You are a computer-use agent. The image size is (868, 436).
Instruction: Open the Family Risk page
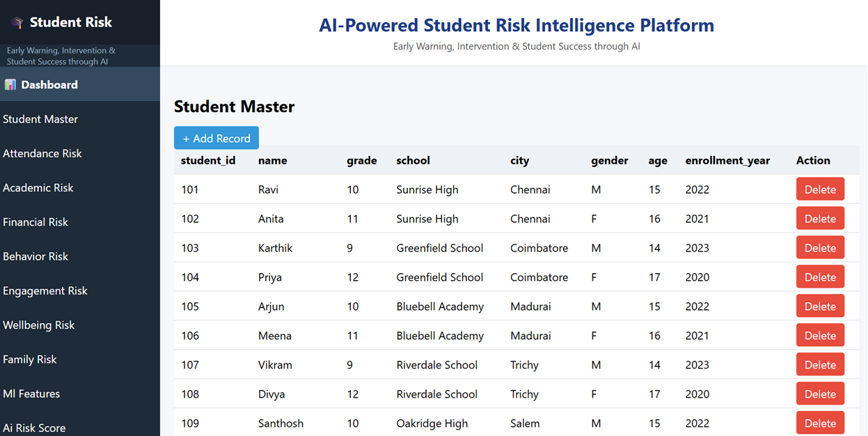point(30,359)
